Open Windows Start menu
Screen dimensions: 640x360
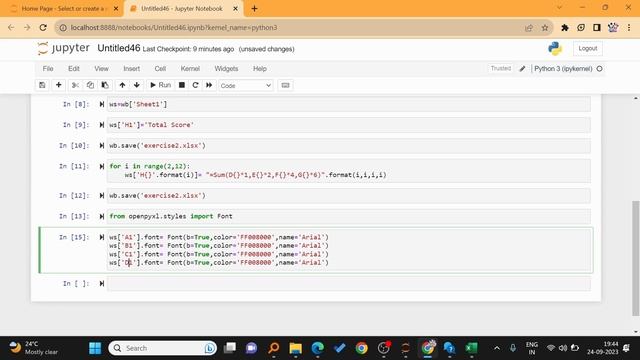click(95, 348)
